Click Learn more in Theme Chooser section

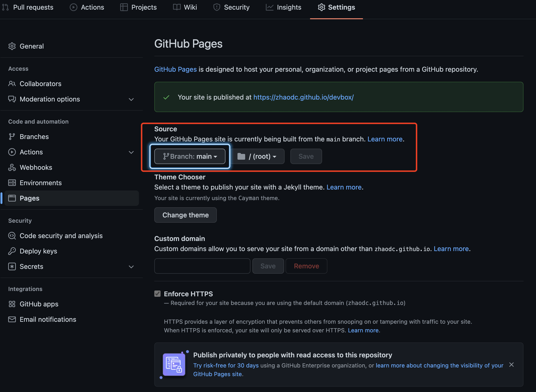344,187
